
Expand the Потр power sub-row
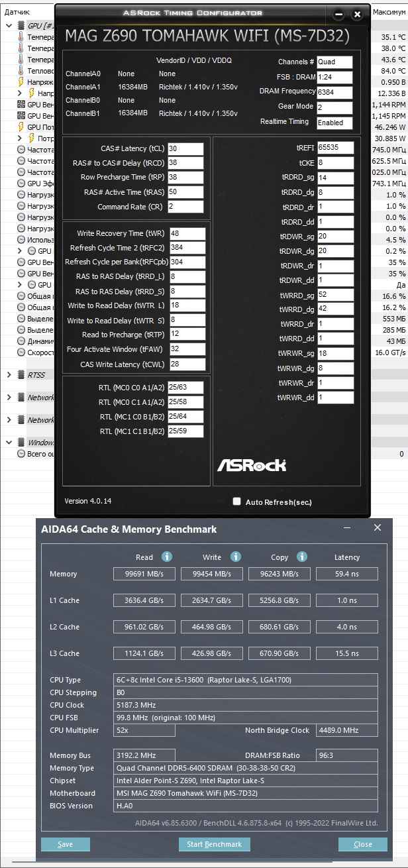(20, 138)
